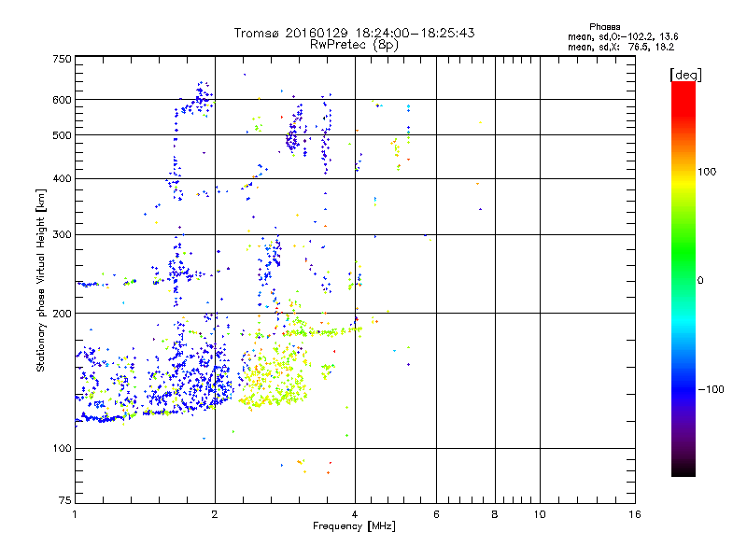Click the colorbar tick label '-100'

[711, 389]
